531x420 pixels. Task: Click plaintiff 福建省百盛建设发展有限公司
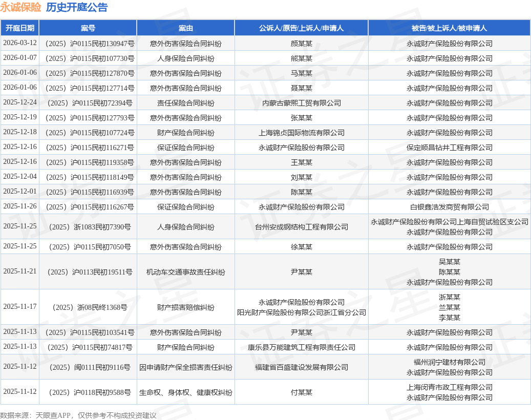coord(302,368)
